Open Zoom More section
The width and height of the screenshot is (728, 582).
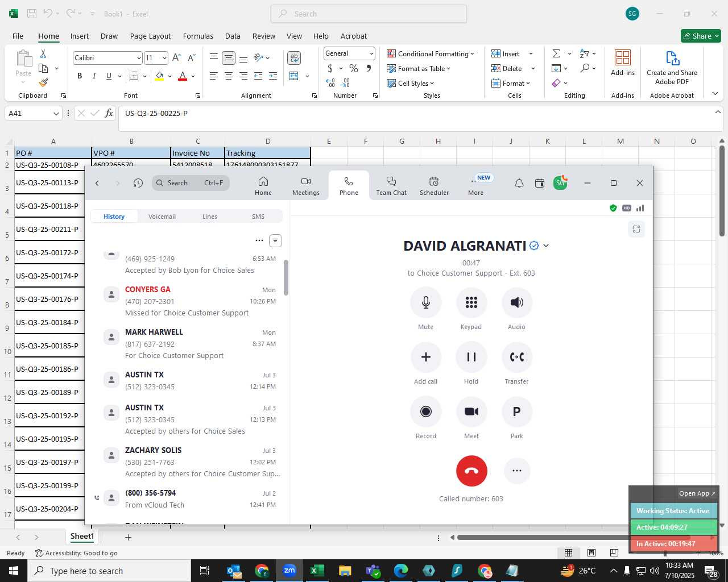coord(476,186)
